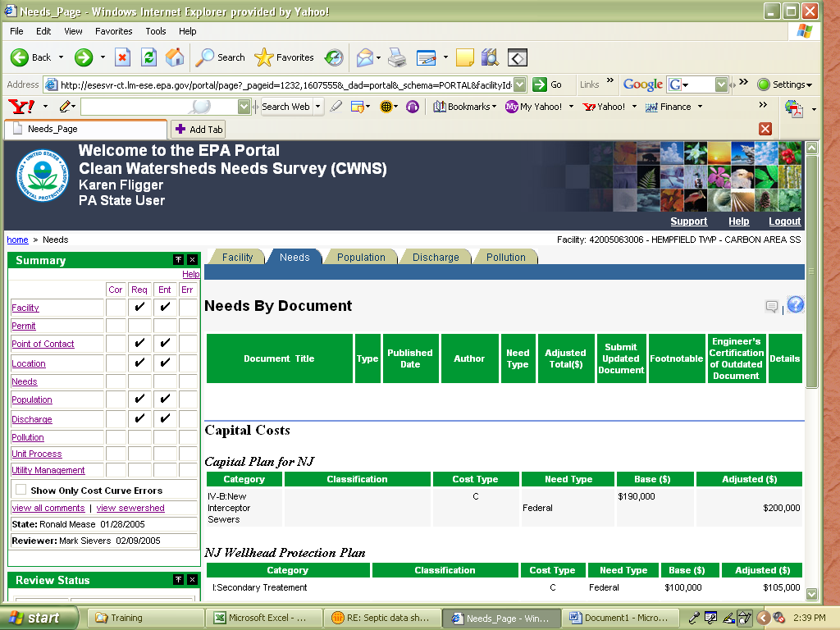
Task: Open the Forward button history dropdown
Action: tap(103, 57)
